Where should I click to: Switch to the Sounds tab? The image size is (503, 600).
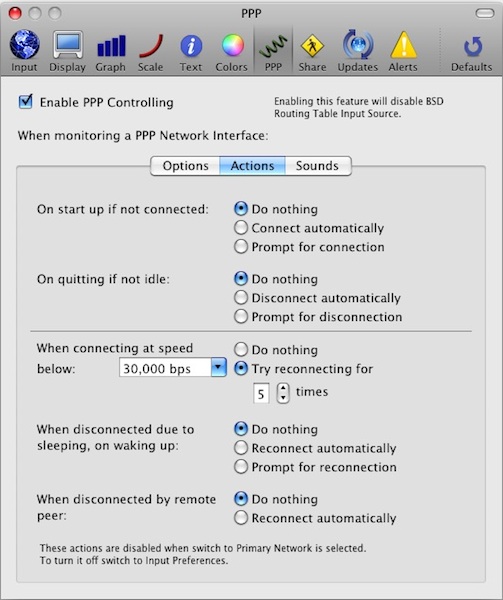317,166
